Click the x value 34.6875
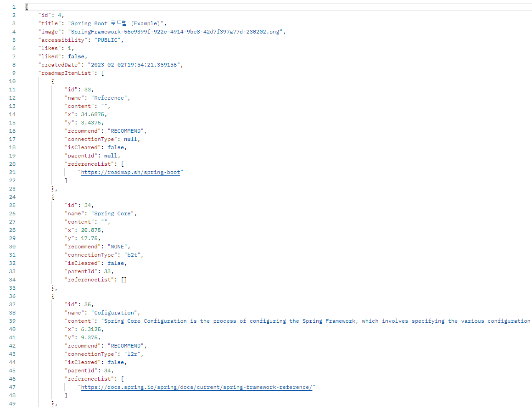The image size is (532, 410). [x=92, y=114]
